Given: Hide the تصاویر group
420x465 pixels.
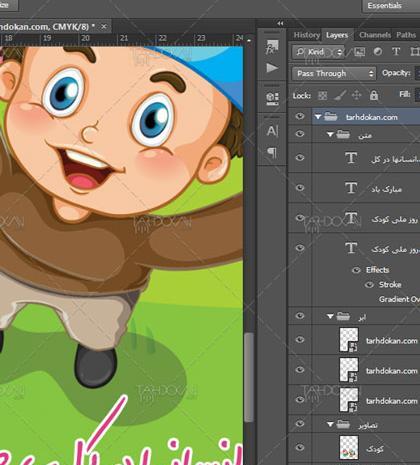Looking at the screenshot, I should tap(300, 424).
